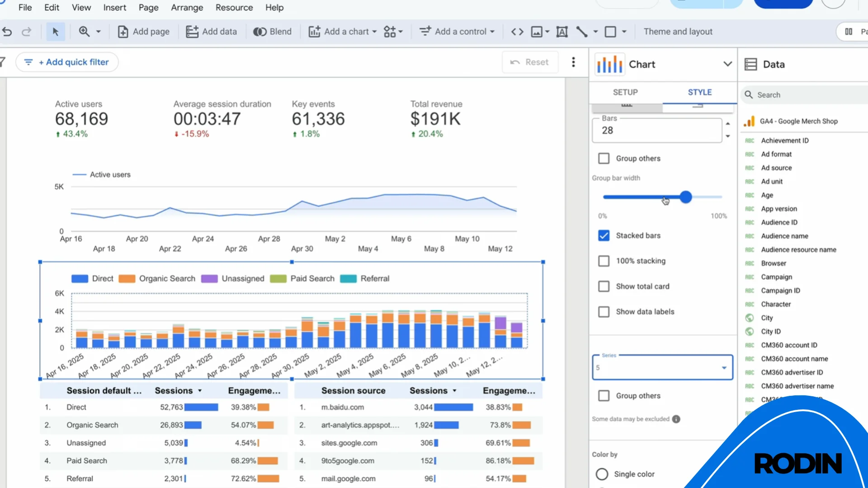This screenshot has width=868, height=488.
Task: Expand the Series dropdown
Action: (x=725, y=367)
